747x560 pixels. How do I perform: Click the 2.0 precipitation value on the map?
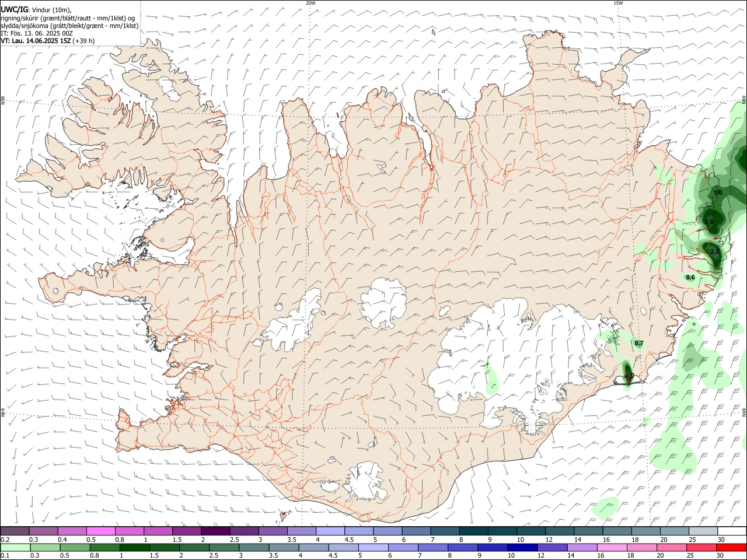coord(709,222)
